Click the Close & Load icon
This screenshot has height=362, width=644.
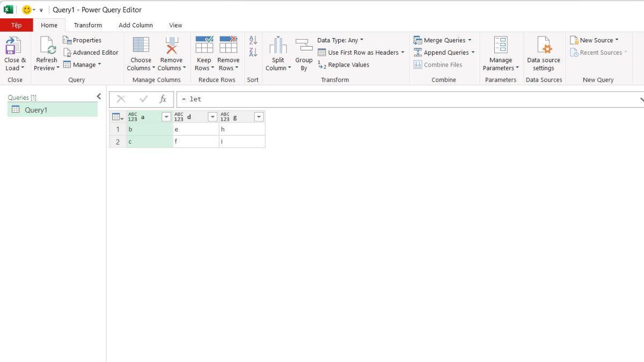13,45
